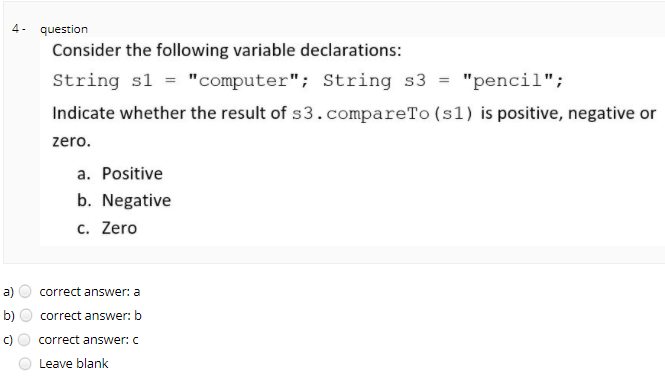Click the 'Zero' option text
This screenshot has height=391, width=665.
point(119,228)
